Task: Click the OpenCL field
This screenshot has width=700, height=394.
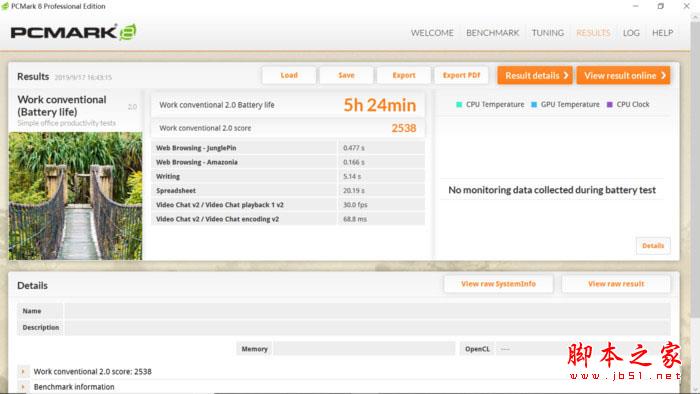Action: [x=583, y=349]
